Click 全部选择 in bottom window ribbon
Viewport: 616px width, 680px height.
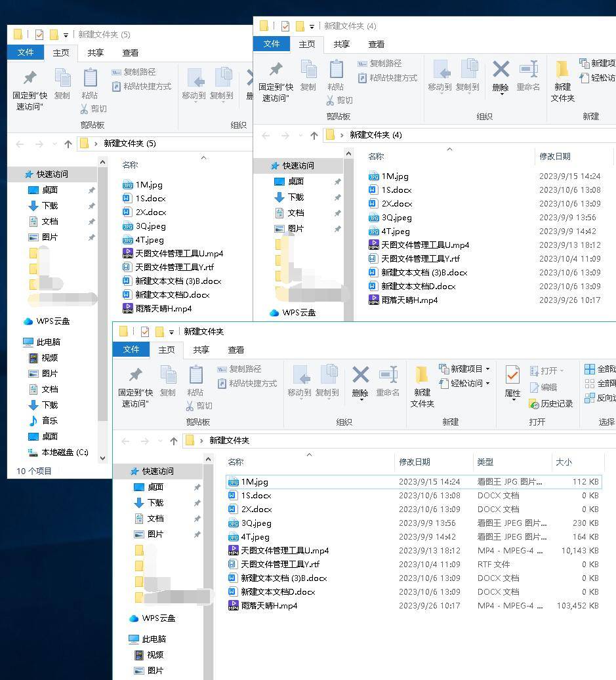[x=600, y=369]
